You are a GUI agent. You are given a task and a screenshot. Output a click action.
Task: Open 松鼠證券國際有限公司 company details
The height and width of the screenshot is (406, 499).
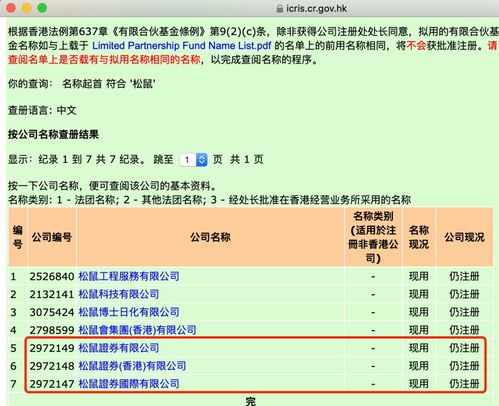129,384
